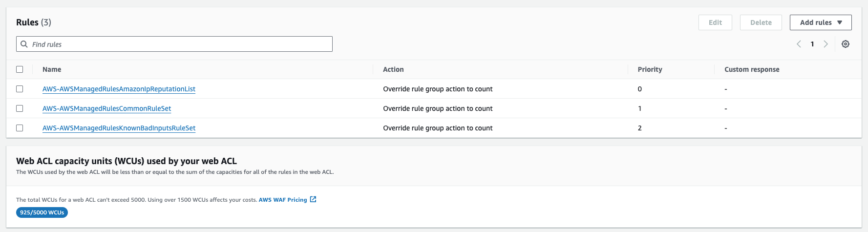Focus the Find rules search field

[180, 44]
